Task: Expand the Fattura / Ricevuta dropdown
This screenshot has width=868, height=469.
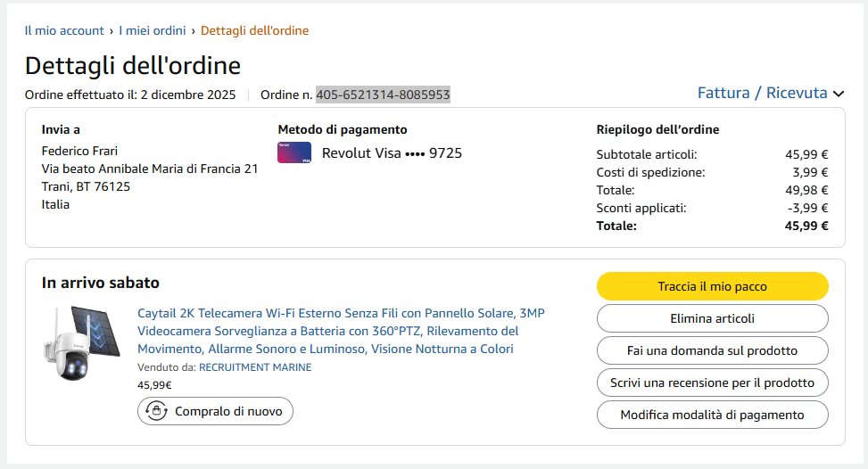Action: pos(770,93)
